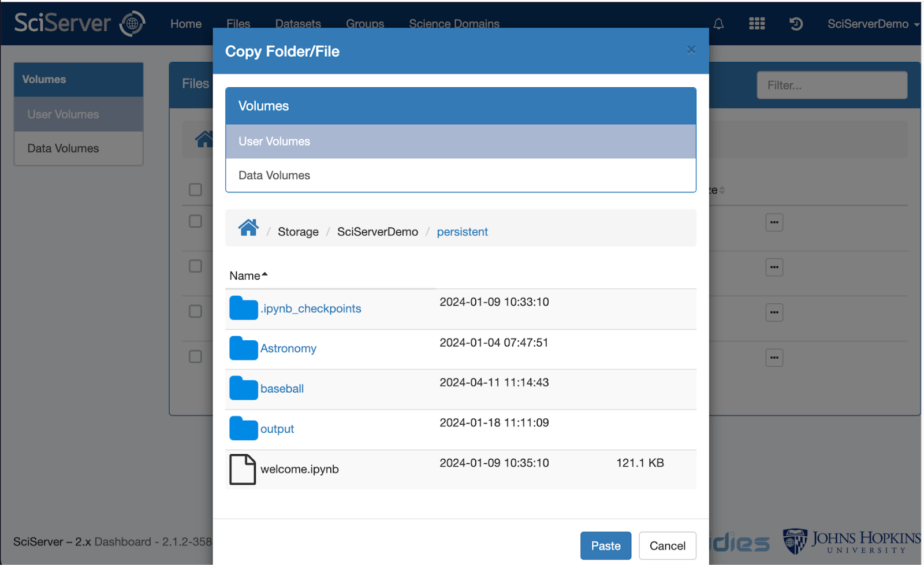Click the Paste button
The width and height of the screenshot is (924, 565).
point(606,546)
